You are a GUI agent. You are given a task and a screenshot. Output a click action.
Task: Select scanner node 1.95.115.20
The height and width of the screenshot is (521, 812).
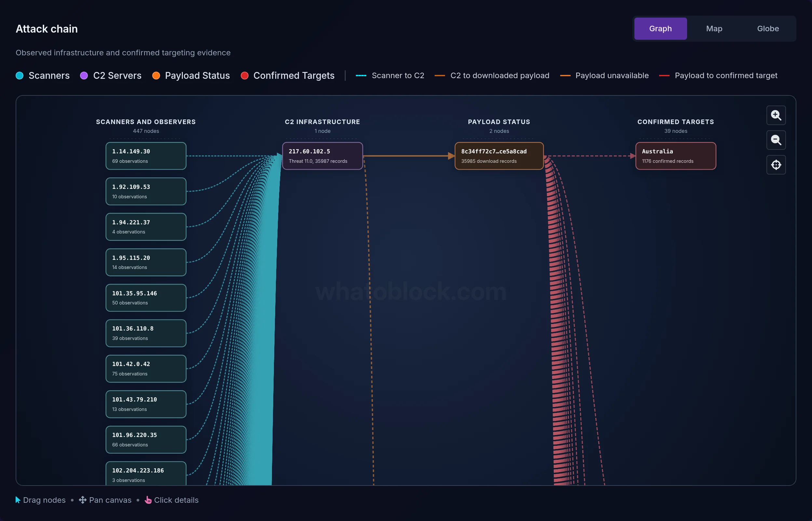(x=146, y=262)
